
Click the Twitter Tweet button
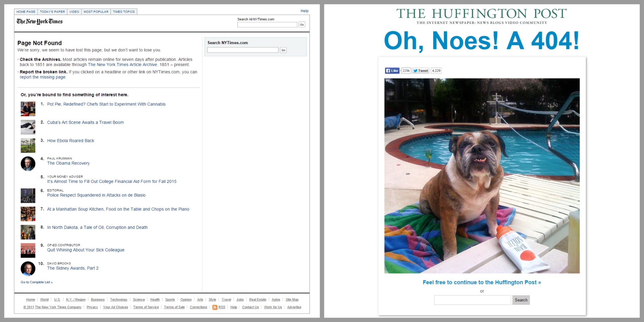coord(421,71)
